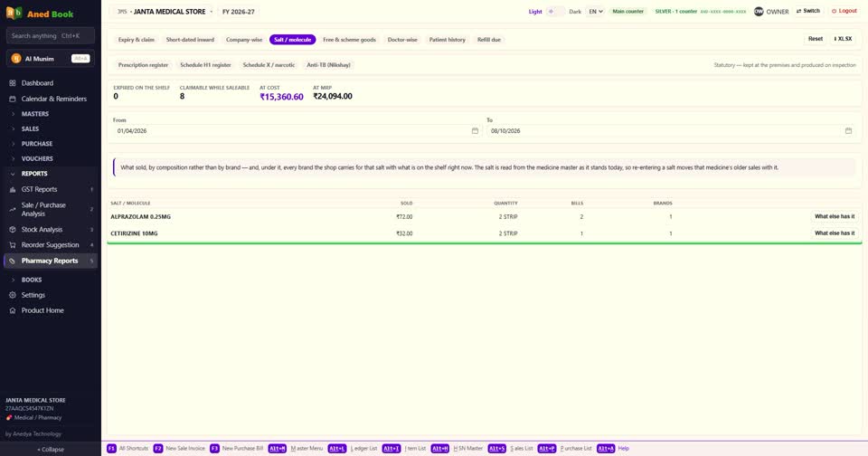Open the AI Munim assistant avatar
The height and width of the screenshot is (456, 868).
coord(16,58)
